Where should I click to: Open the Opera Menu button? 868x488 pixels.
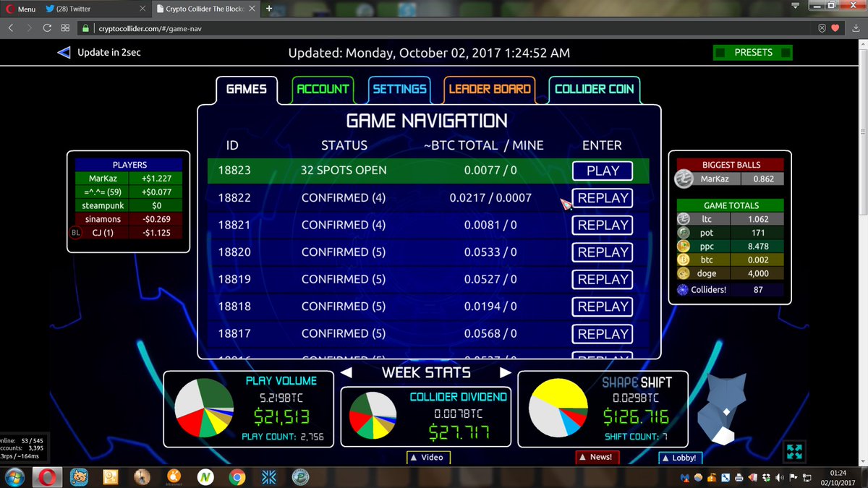point(21,9)
